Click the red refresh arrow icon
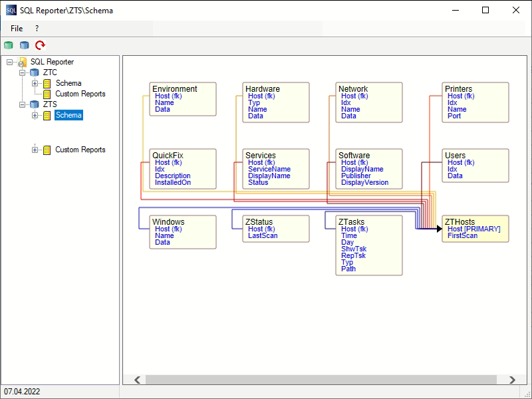The height and width of the screenshot is (399, 532). (x=41, y=45)
